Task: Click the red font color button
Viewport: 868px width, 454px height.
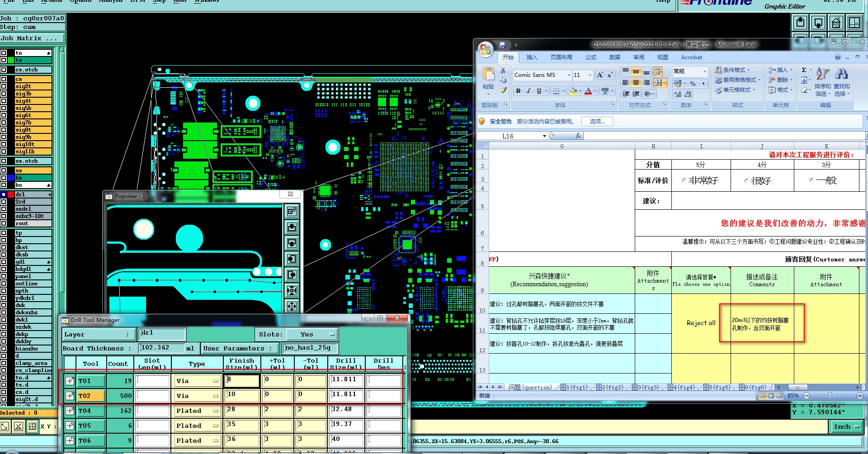Action: tap(588, 91)
